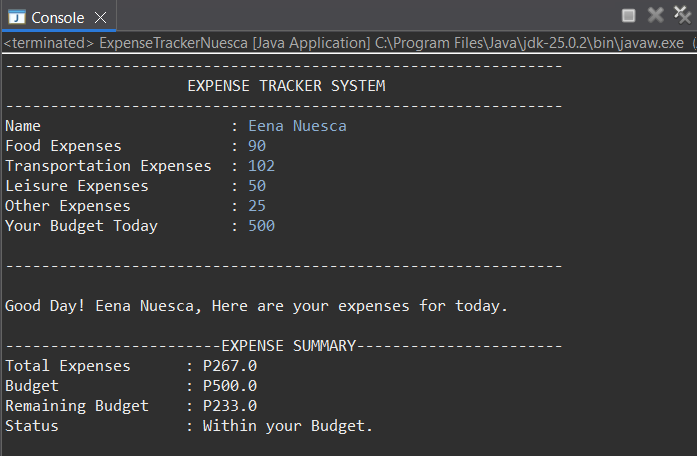Click the Remaining Budget amount P233.0
Image resolution: width=697 pixels, height=456 pixels.
coord(230,406)
